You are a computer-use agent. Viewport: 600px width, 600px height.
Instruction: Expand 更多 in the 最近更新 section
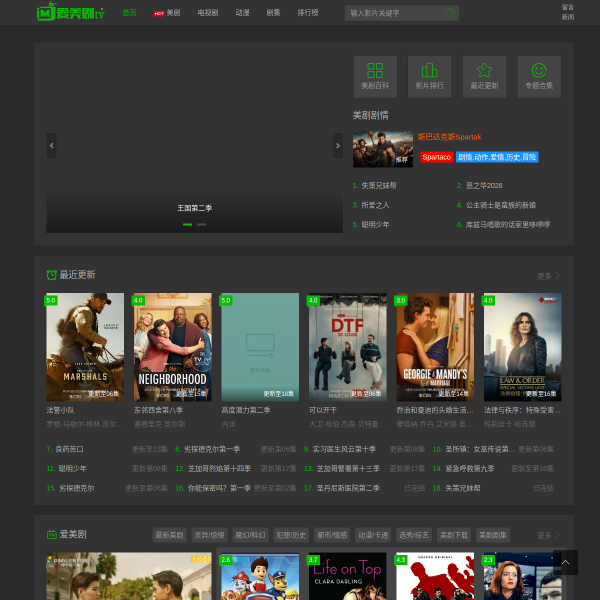(x=548, y=276)
